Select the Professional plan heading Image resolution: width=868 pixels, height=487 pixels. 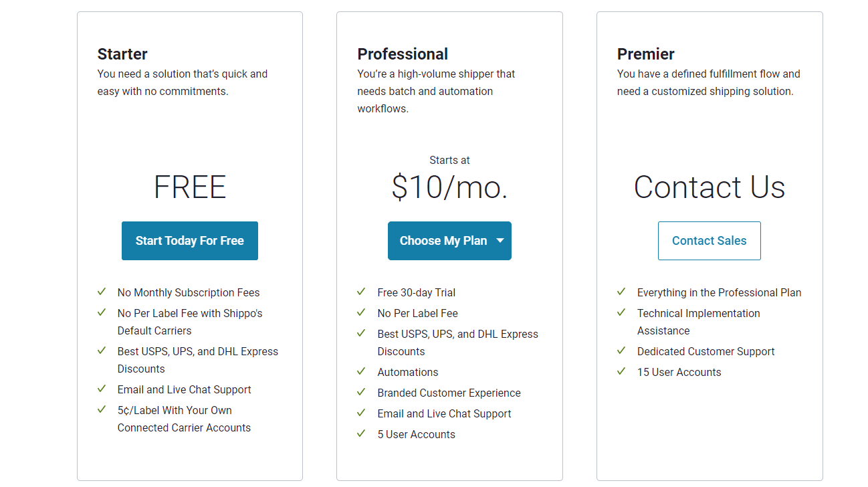pos(403,54)
